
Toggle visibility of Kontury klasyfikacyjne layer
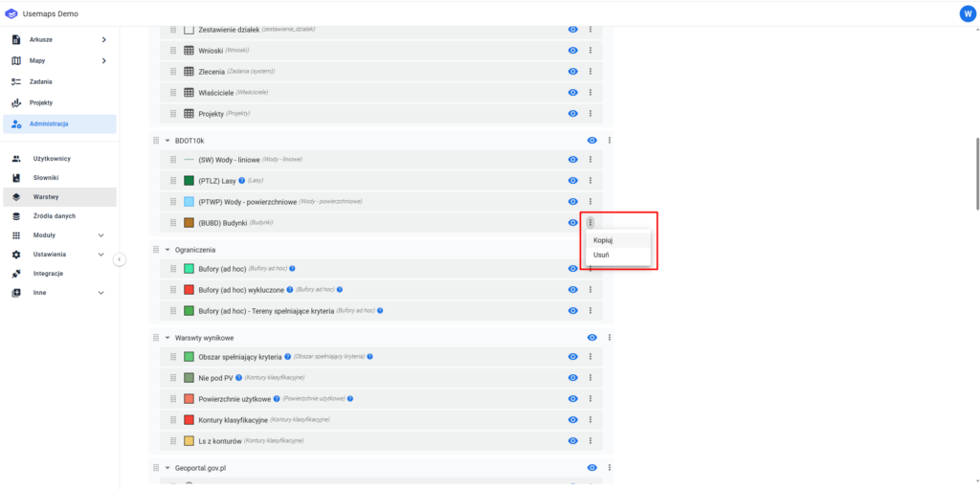tap(572, 420)
